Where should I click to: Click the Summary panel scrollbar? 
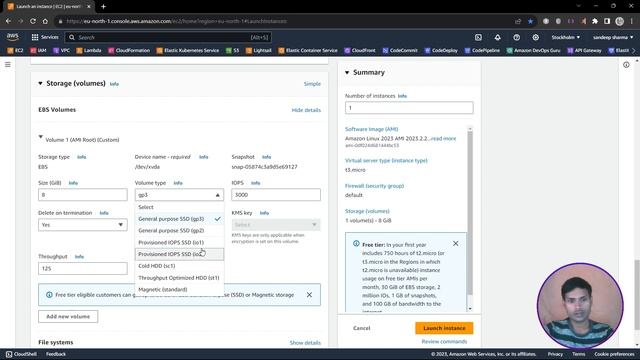click(x=470, y=212)
